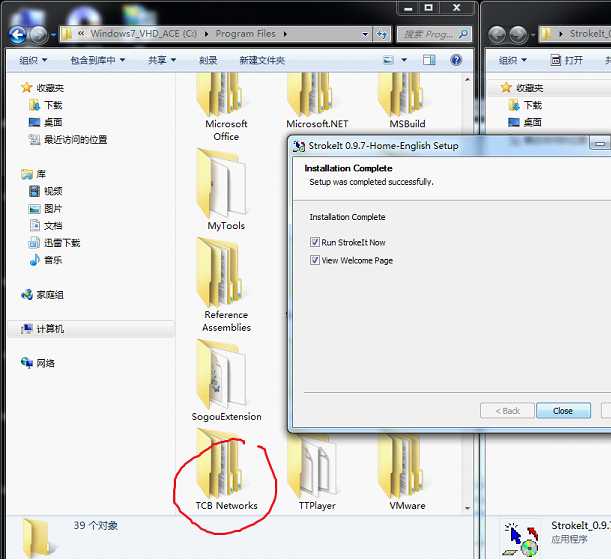The width and height of the screenshot is (611, 560).
Task: Uncheck View Welcome Page checkbox
Action: (315, 260)
